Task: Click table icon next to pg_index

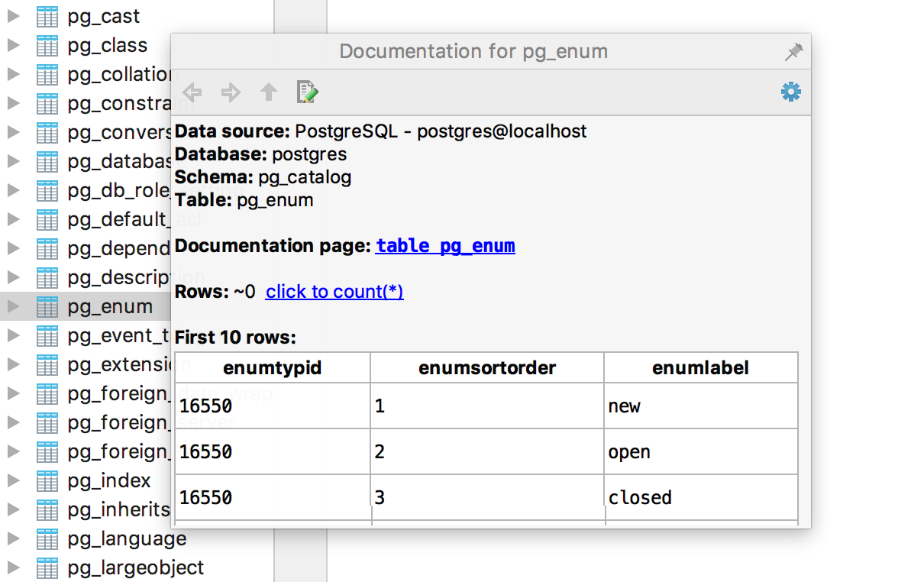Action: click(47, 480)
